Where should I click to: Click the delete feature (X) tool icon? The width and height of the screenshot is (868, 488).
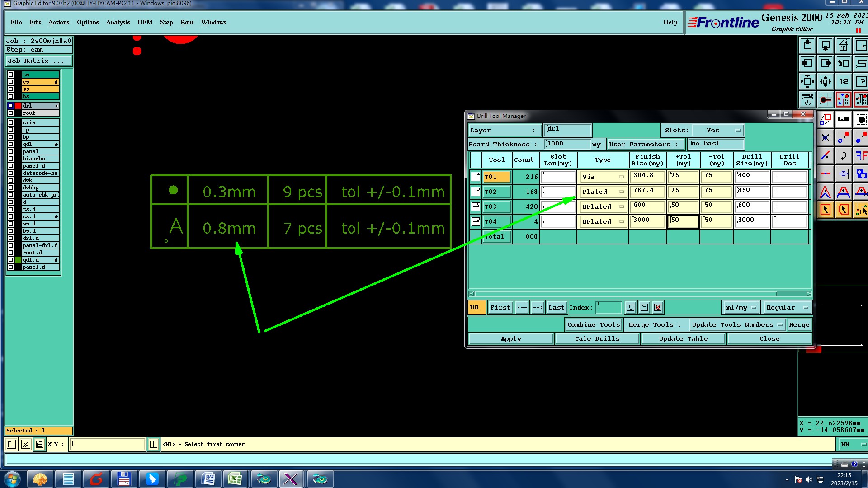[x=825, y=138]
